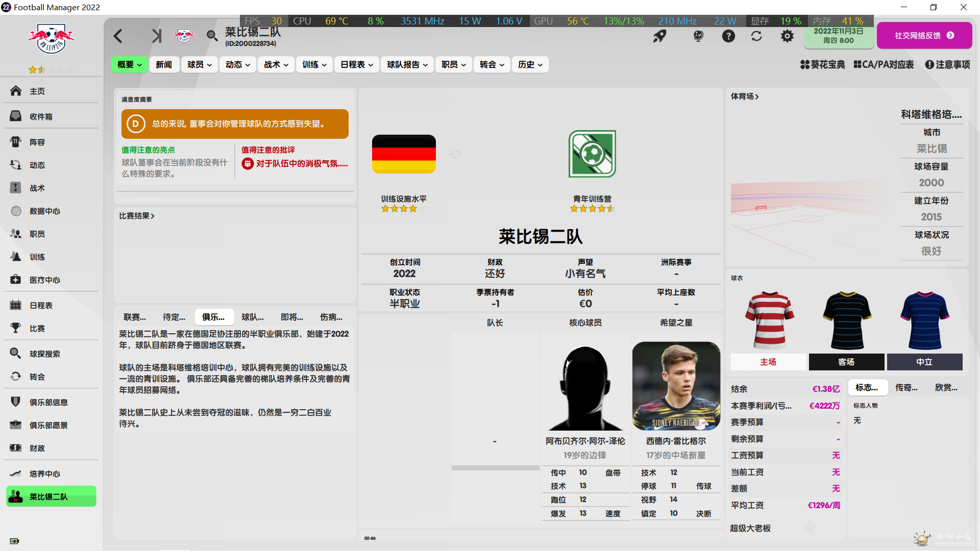Viewport: 980px width, 551px height.
Task: Switch to the 联赛... tab
Action: (135, 317)
